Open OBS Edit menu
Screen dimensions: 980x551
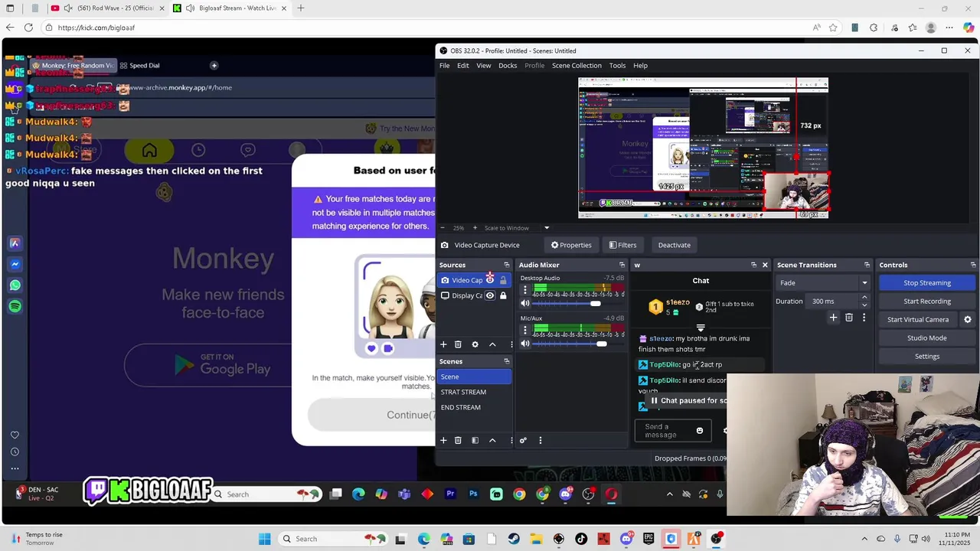(463, 65)
